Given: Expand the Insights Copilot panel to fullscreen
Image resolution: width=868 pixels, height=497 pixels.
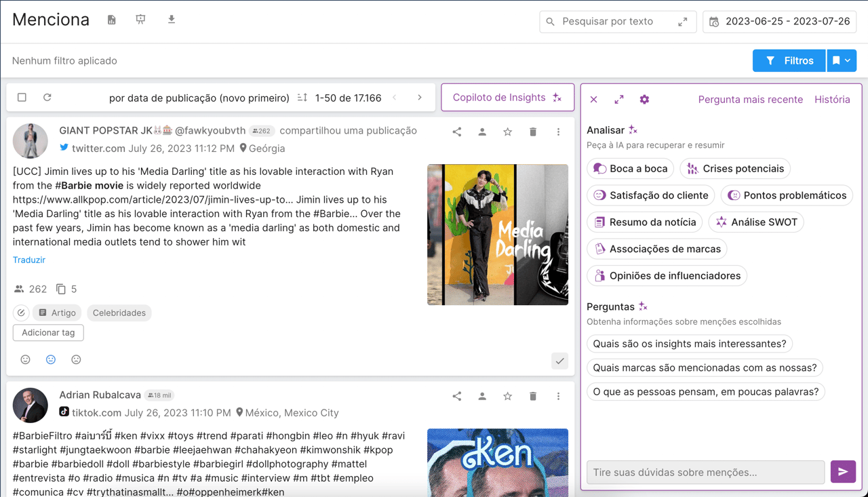Looking at the screenshot, I should (x=619, y=100).
